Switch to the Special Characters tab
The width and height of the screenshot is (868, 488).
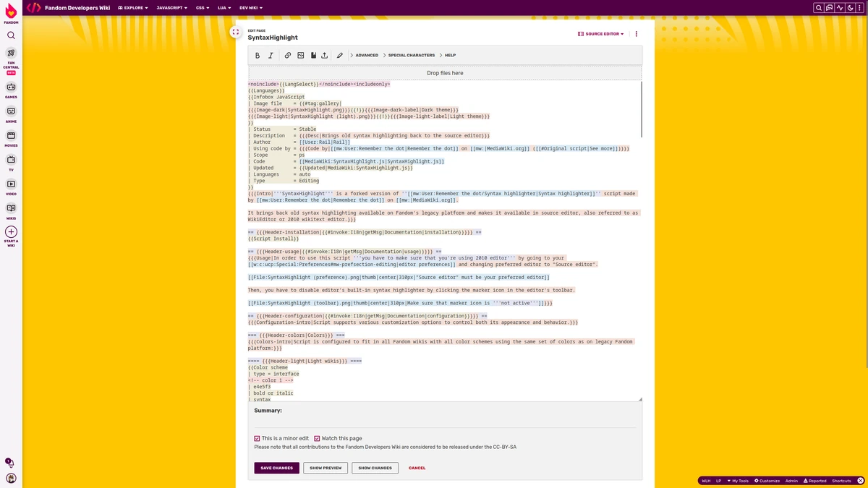pos(411,55)
